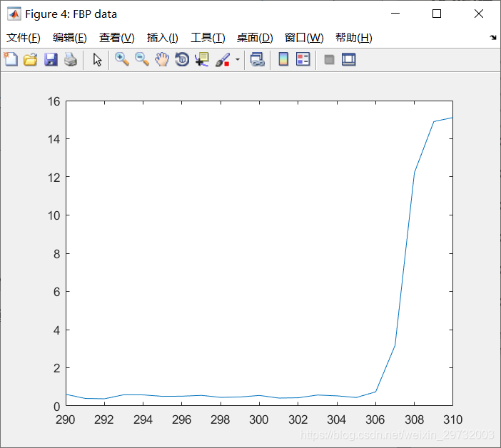
Task: Click the Link Plot toolbar icon
Action: click(x=257, y=59)
